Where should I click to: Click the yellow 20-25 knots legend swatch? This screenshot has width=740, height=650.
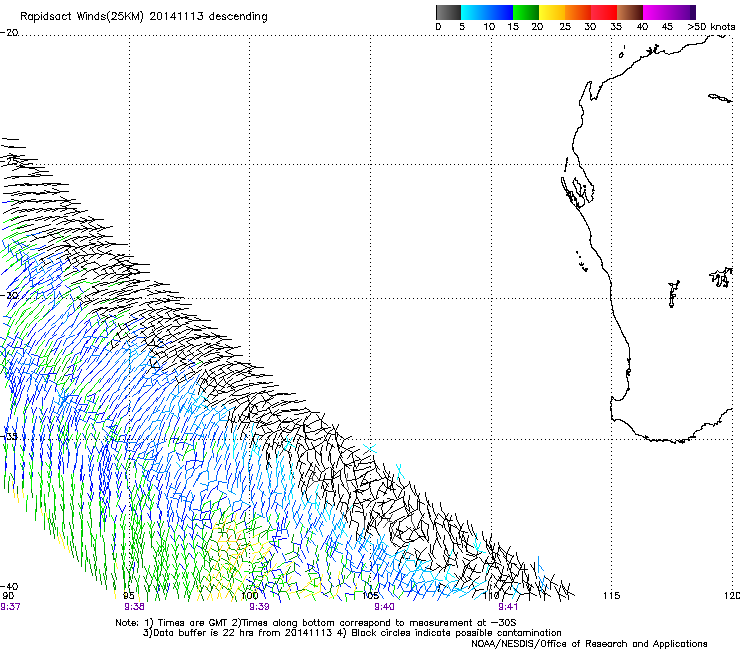click(552, 12)
